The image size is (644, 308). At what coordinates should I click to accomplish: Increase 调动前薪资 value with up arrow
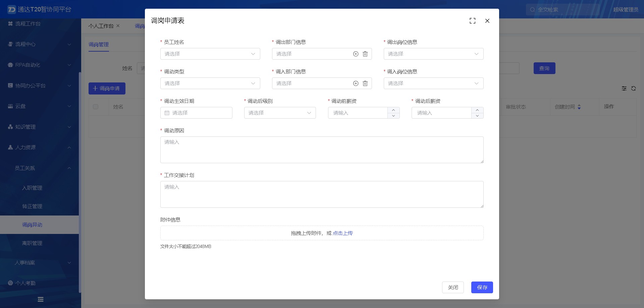coord(393,110)
